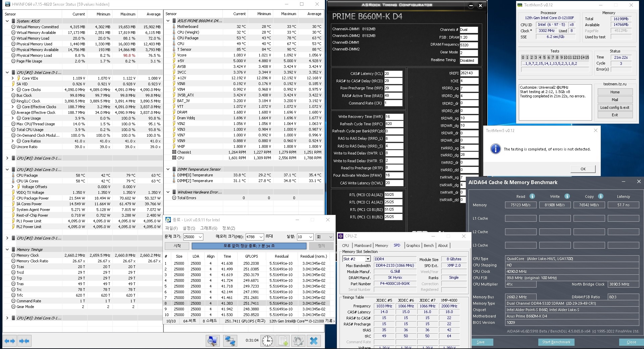Click the flame icon beside CPU Package Power
This screenshot has height=349, width=644.
point(13,198)
